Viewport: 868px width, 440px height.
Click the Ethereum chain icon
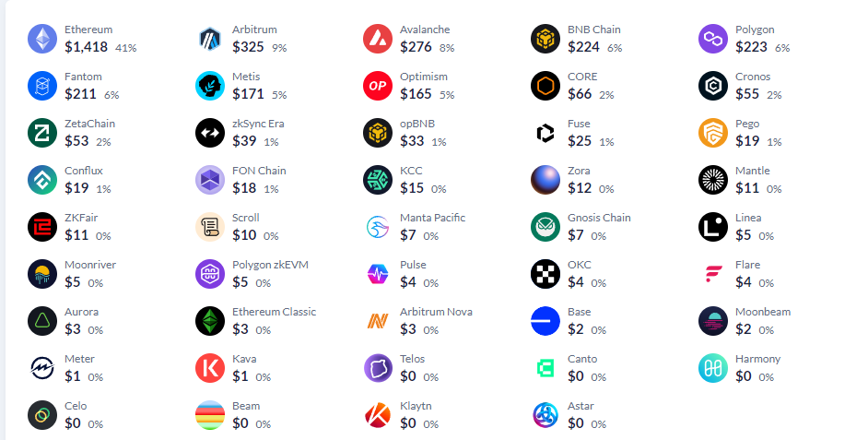click(x=42, y=39)
